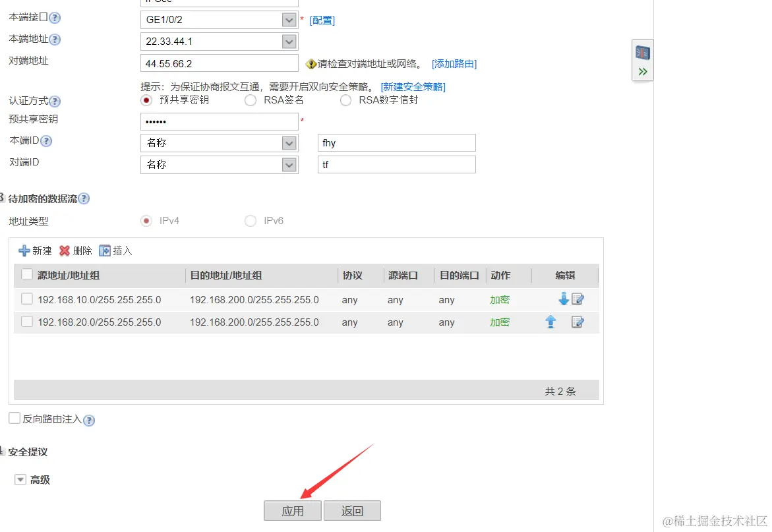Move 192.168.10.0 row down with arrow icon
This screenshot has width=772, height=532.
click(563, 299)
